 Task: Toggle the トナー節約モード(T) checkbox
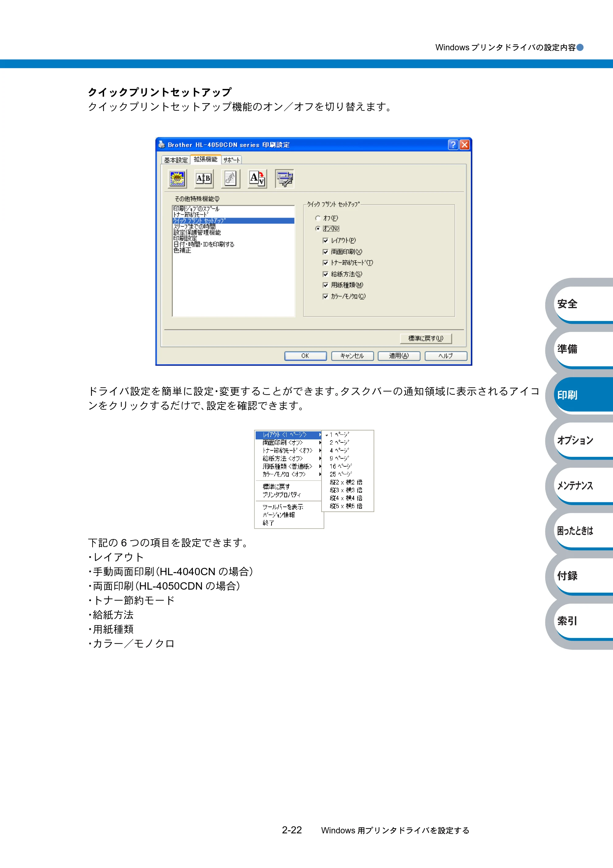point(326,263)
